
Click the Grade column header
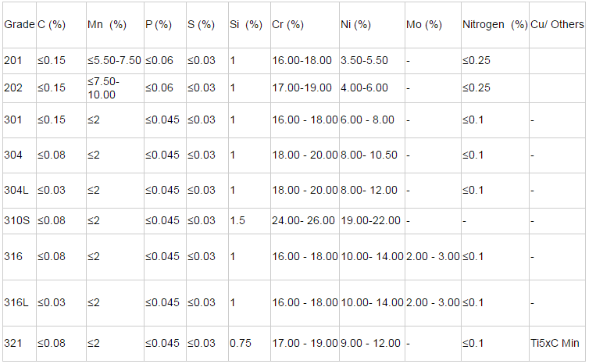click(x=19, y=24)
